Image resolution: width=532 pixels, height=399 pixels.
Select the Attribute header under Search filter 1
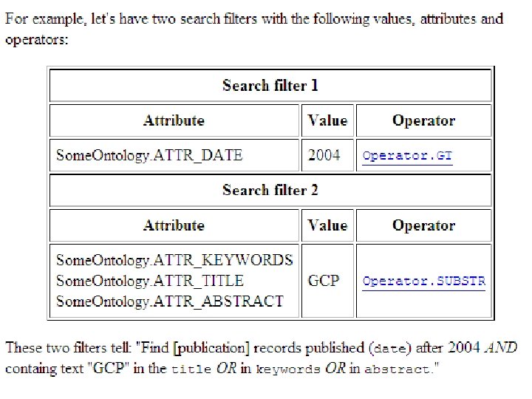tap(174, 121)
